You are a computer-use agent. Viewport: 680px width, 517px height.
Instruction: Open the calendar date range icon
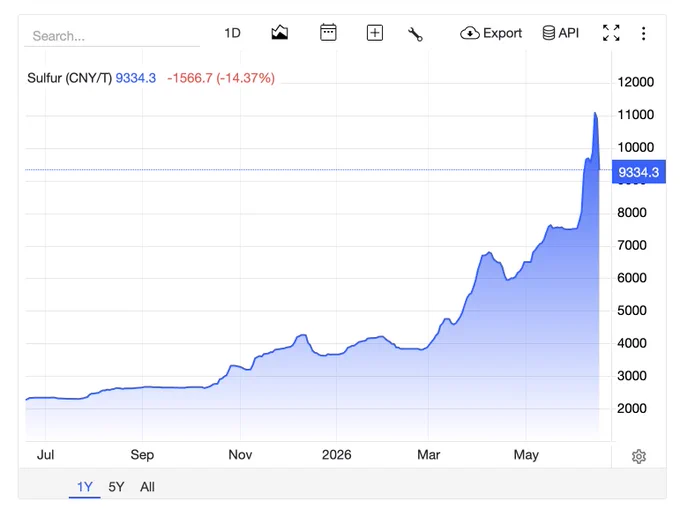pyautogui.click(x=328, y=33)
